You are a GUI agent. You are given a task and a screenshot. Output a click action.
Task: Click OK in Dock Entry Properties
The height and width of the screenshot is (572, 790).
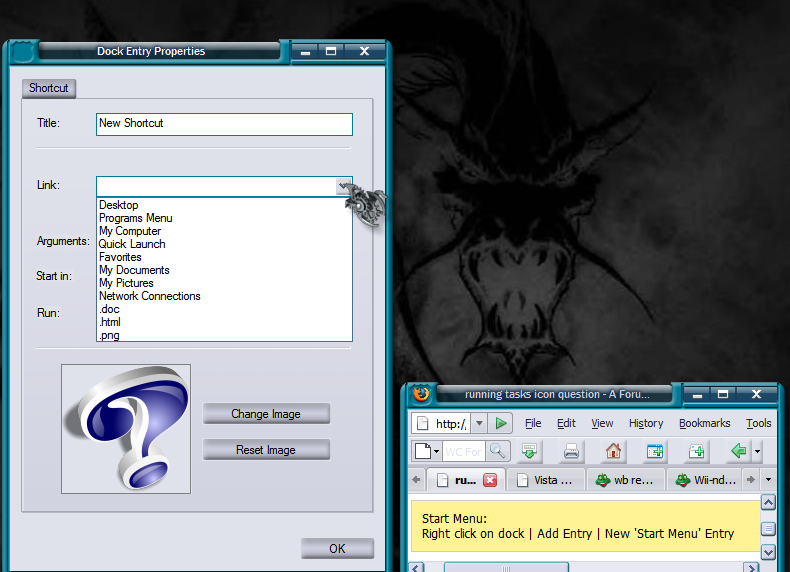click(337, 548)
